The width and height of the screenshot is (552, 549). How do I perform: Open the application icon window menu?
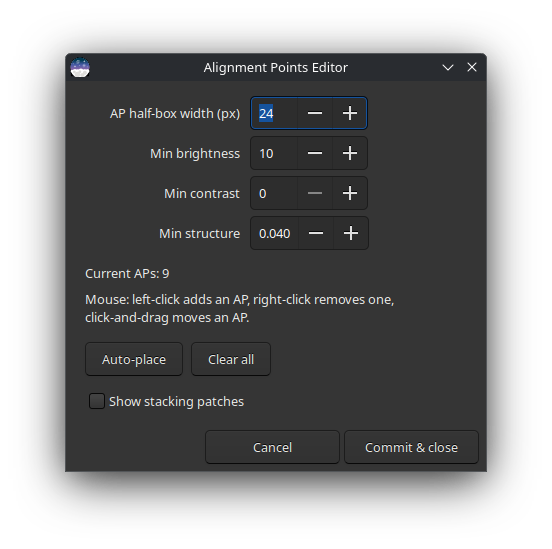80,67
